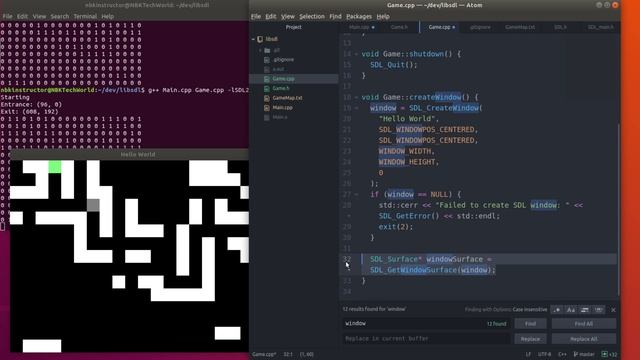Toggle the whole word find option

(x=598, y=310)
